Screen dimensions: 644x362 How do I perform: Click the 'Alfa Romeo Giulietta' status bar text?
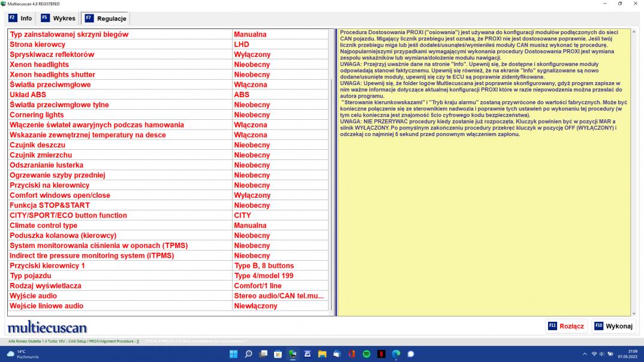click(74, 341)
